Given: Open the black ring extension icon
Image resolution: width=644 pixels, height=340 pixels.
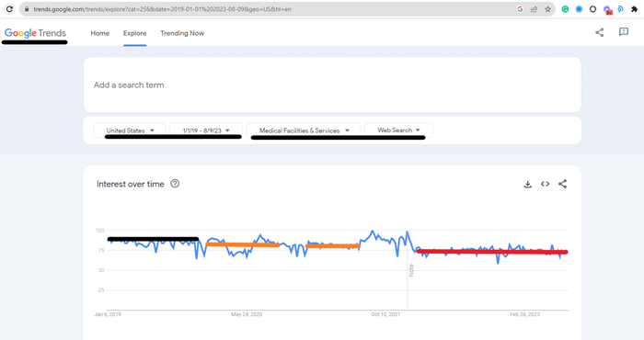Looking at the screenshot, I should tap(592, 9).
